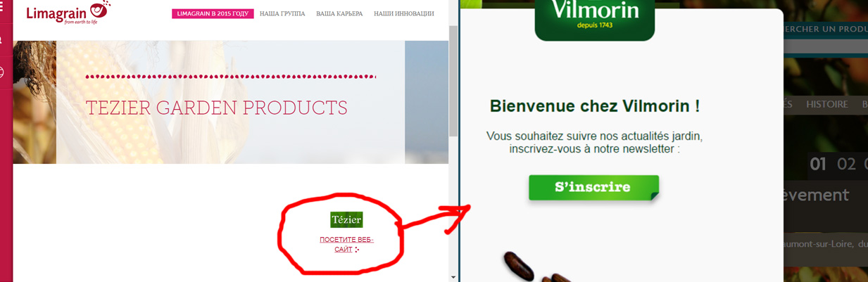Screen dimensions: 868x282
Task: Click the Vilmorin green logo badge
Action: click(x=595, y=20)
